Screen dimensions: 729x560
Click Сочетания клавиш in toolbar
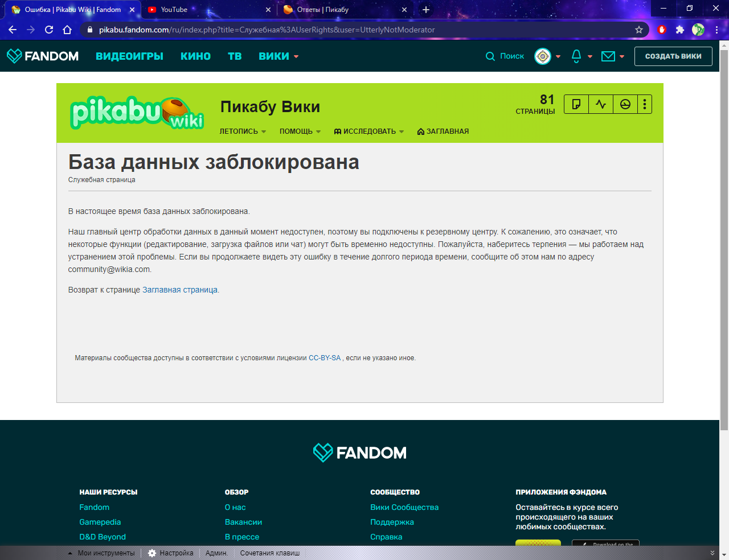click(270, 553)
